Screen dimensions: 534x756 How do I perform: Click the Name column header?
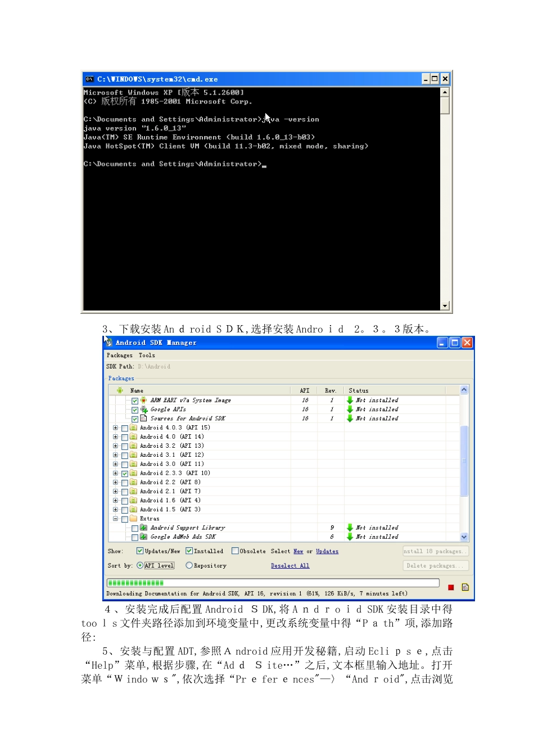(x=200, y=390)
